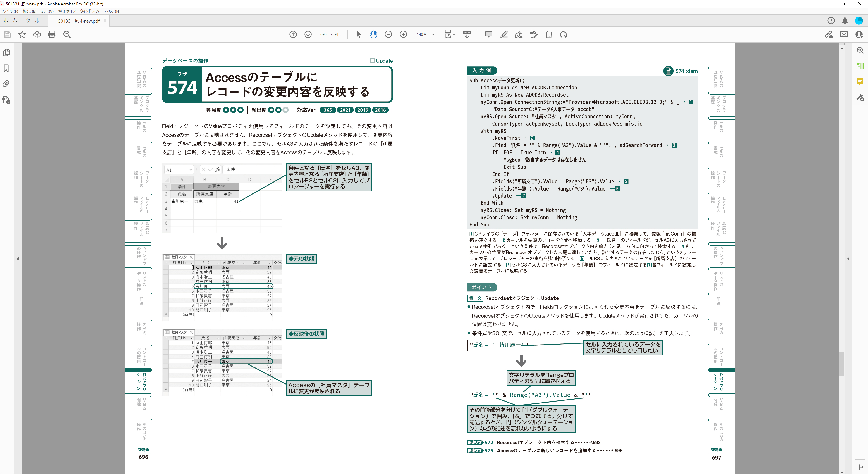Click the page number input field
The image size is (868, 474).
323,34
